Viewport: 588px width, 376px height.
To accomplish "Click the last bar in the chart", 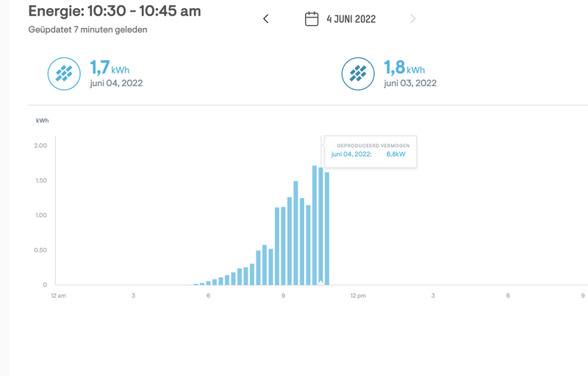I will click(327, 228).
